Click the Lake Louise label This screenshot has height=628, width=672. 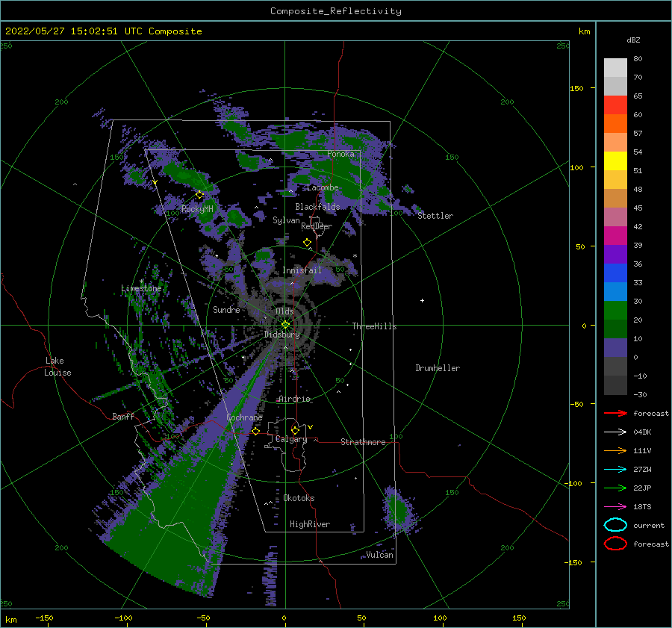57,367
